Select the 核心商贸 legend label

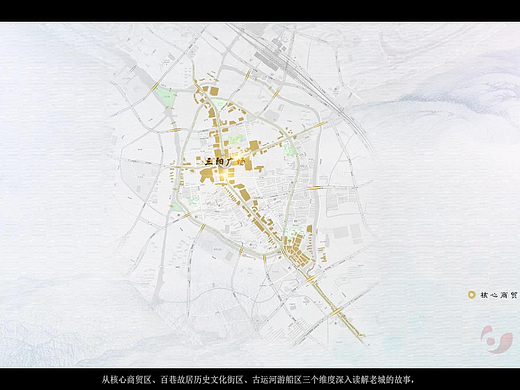(x=498, y=295)
